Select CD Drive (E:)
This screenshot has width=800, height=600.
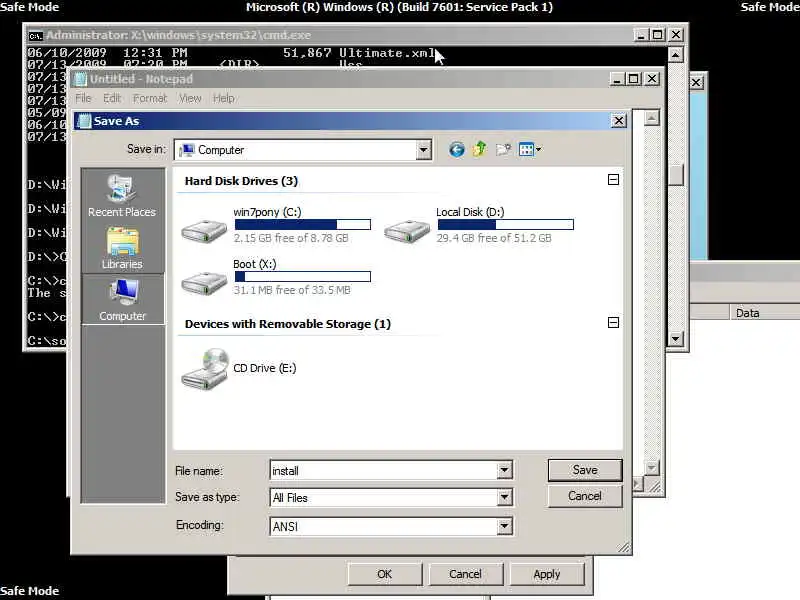[x=239, y=368]
